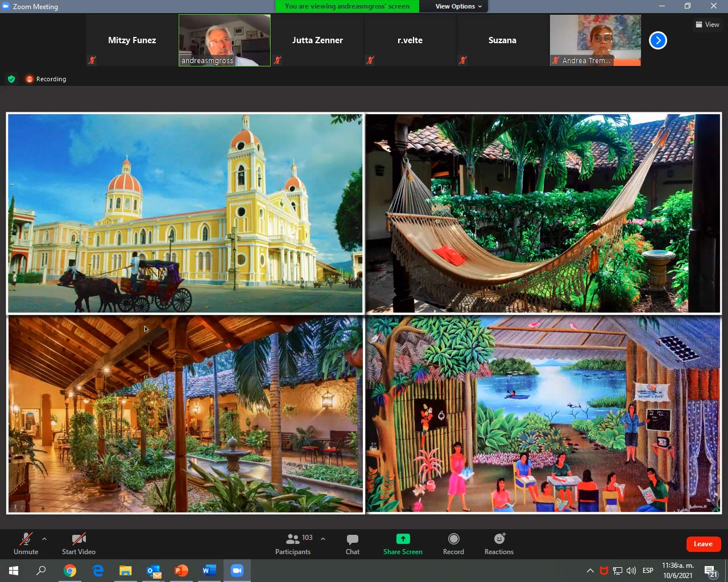Click the courtyard fountain photo
The width and height of the screenshot is (728, 582).
click(x=185, y=414)
